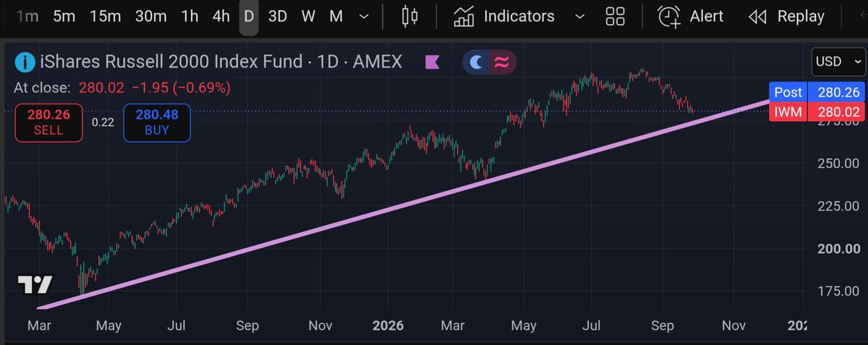Viewport: 868px width, 345px height.
Task: Open the Indicators panel
Action: [505, 16]
